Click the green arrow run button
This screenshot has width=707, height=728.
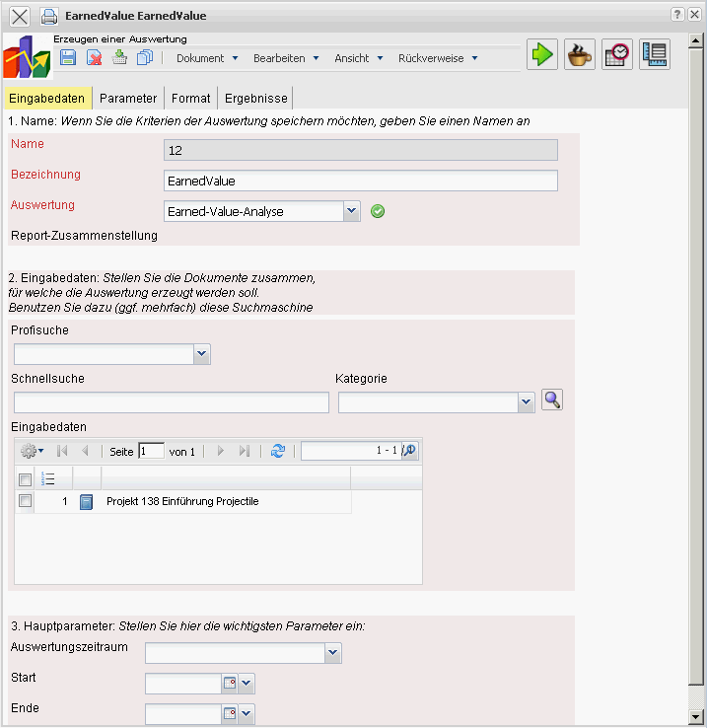pyautogui.click(x=541, y=55)
